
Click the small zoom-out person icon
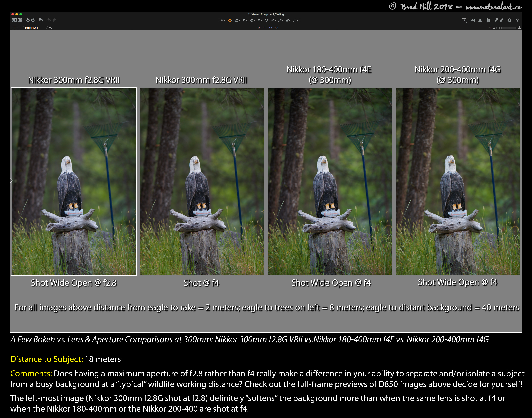click(x=494, y=28)
